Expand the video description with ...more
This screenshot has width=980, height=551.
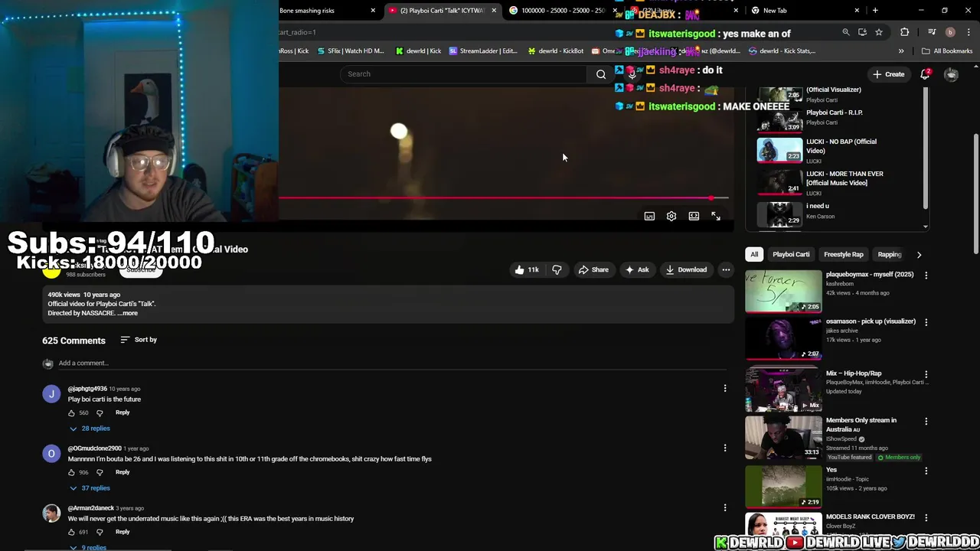pyautogui.click(x=128, y=313)
